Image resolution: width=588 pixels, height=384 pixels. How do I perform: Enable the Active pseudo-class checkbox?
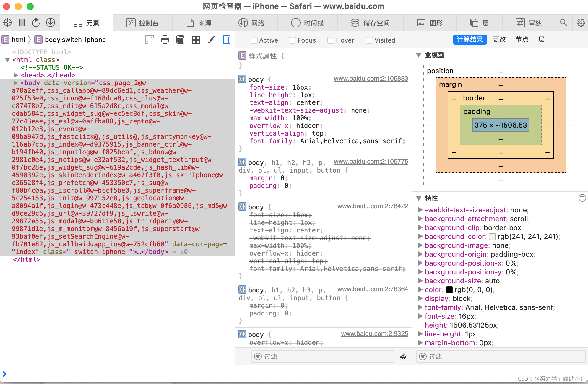tap(254, 40)
